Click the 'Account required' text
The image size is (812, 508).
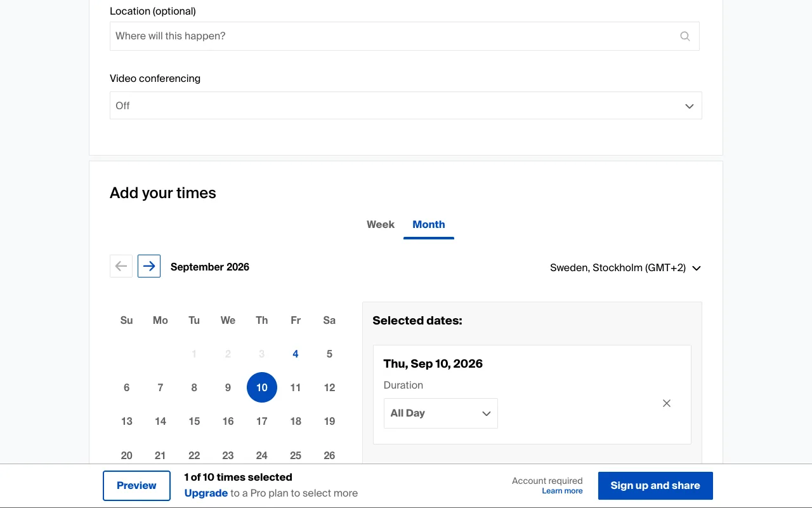pyautogui.click(x=547, y=481)
